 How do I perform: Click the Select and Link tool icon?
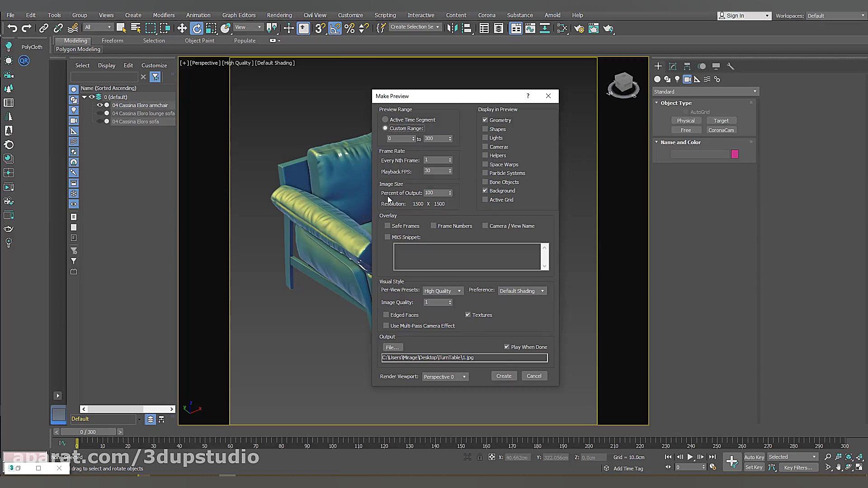[44, 28]
